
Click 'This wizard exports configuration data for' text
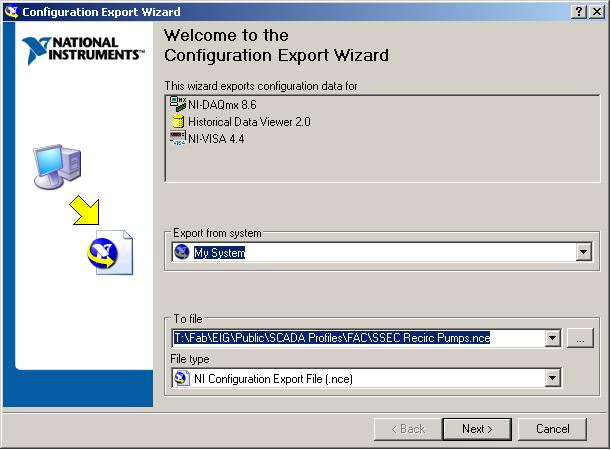pyautogui.click(x=261, y=86)
